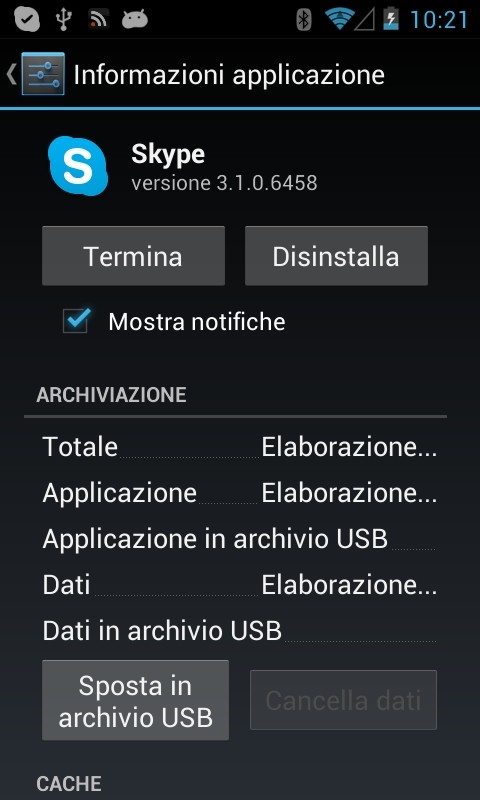Screen dimensions: 480x800
Task: Select the Dati in archivio USB row
Action: pos(240,631)
